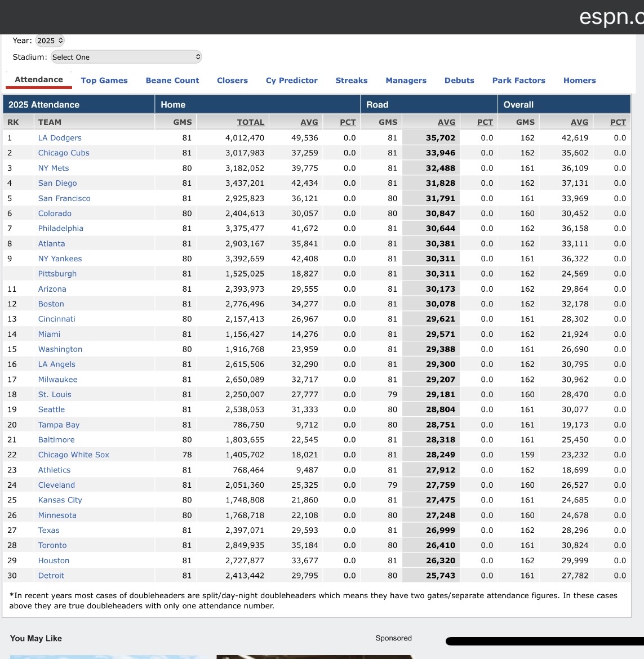Open the Athletics team link
644x659 pixels.
[x=54, y=470]
